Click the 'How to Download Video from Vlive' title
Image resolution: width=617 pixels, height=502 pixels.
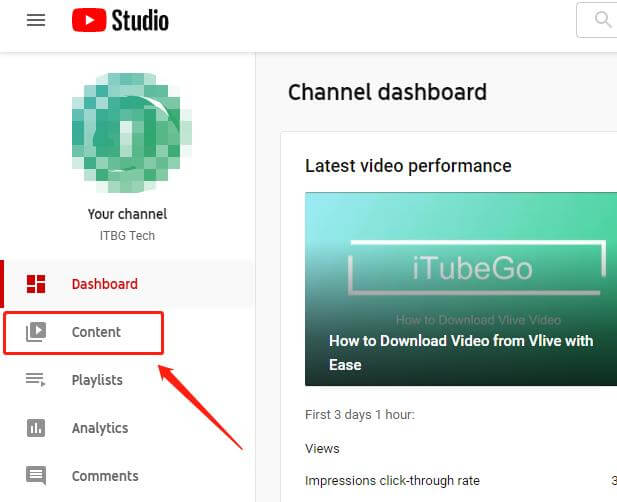(x=461, y=353)
